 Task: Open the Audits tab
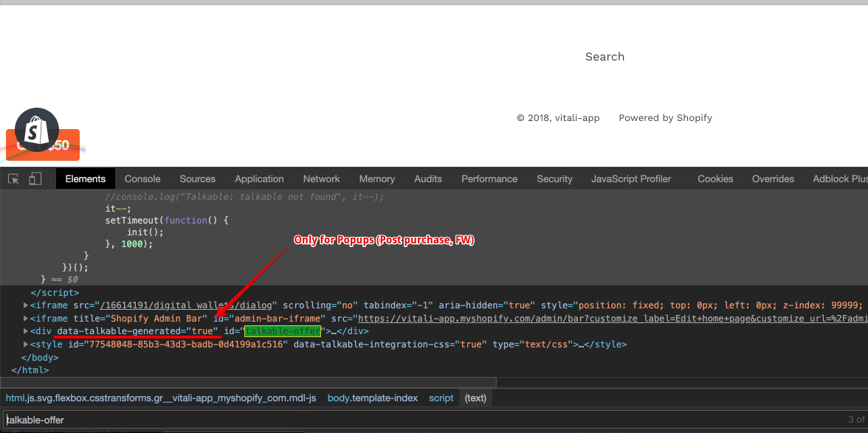(x=428, y=179)
